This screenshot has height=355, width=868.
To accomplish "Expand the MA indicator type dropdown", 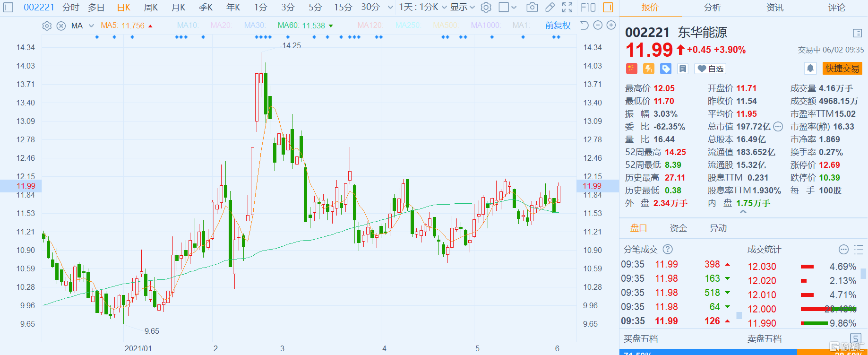I will coord(91,26).
